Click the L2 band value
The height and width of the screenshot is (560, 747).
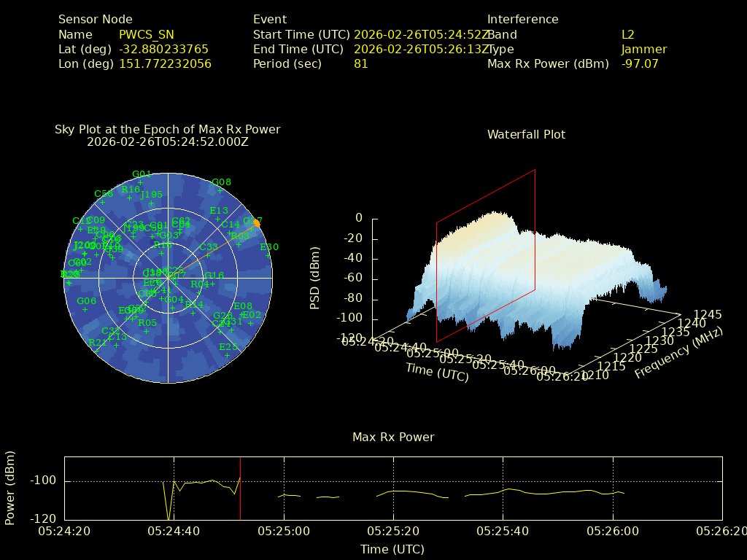(x=628, y=34)
